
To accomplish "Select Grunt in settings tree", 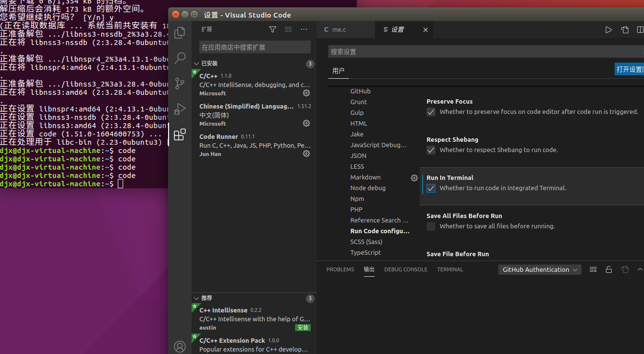I will click(x=359, y=102).
